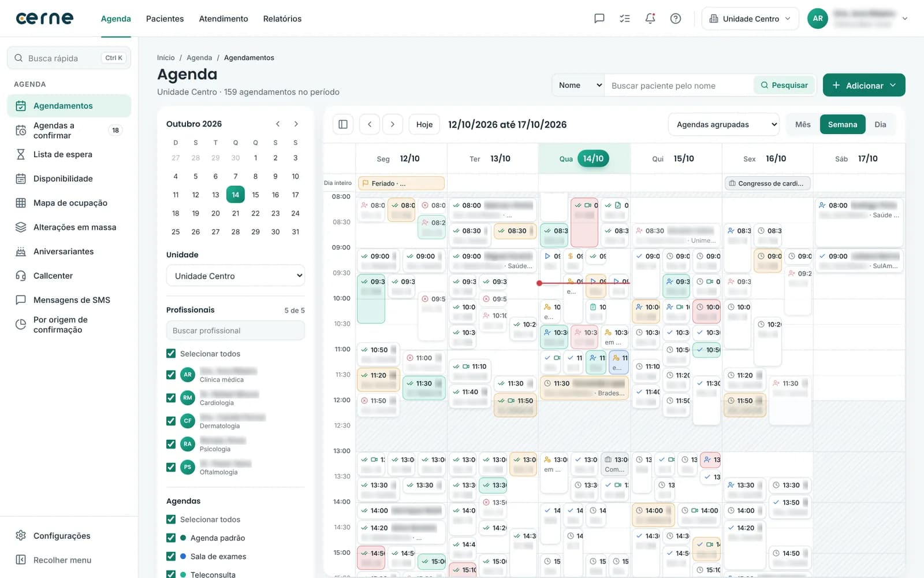Open Mapa de ocupação from sidebar
This screenshot has width=924, height=578.
[69, 203]
